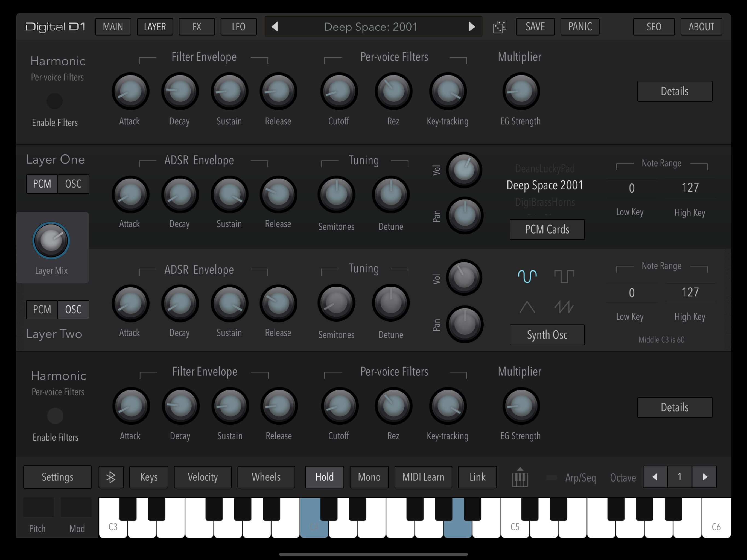Image resolution: width=747 pixels, height=560 pixels.
Task: Open Velocity options
Action: tap(203, 477)
